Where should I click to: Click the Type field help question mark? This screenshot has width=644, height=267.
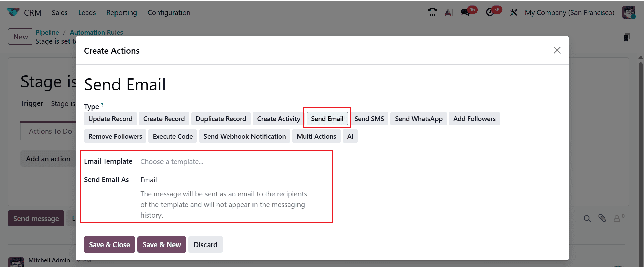tap(102, 105)
